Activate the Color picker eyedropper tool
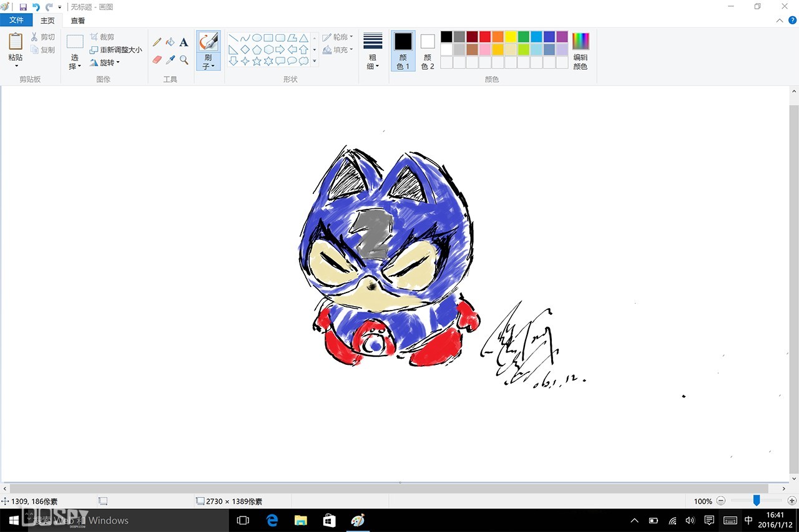The width and height of the screenshot is (799, 532). pos(170,60)
